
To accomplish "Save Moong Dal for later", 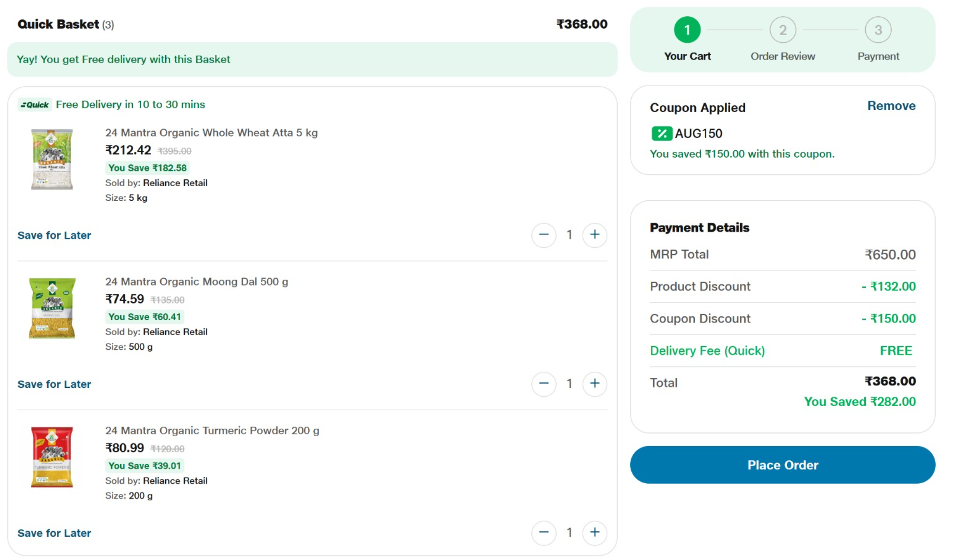I will click(x=54, y=384).
